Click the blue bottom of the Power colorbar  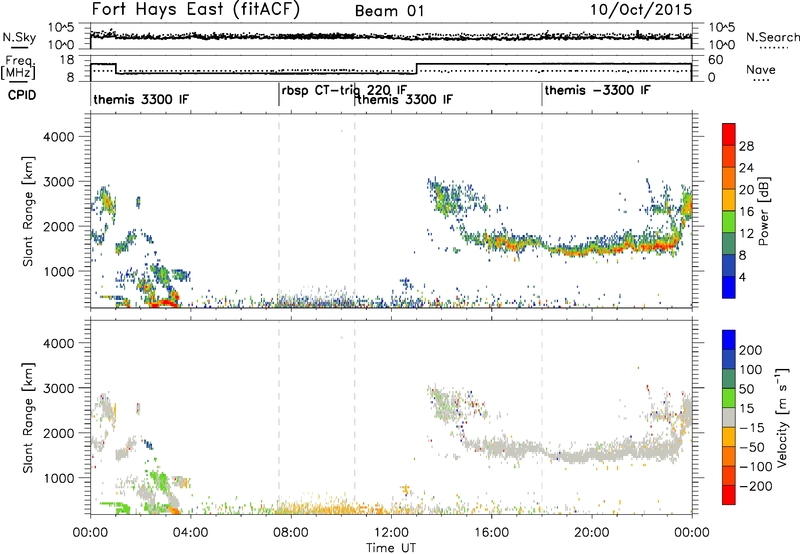[x=729, y=286]
